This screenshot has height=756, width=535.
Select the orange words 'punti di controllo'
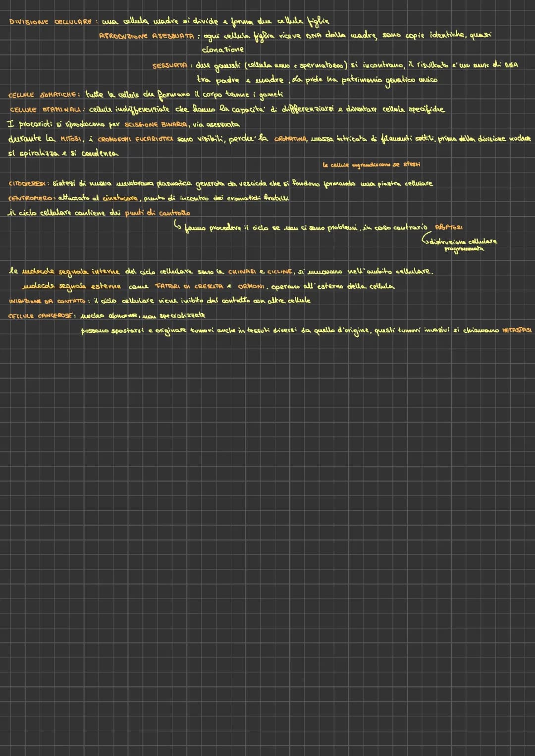tap(158, 213)
